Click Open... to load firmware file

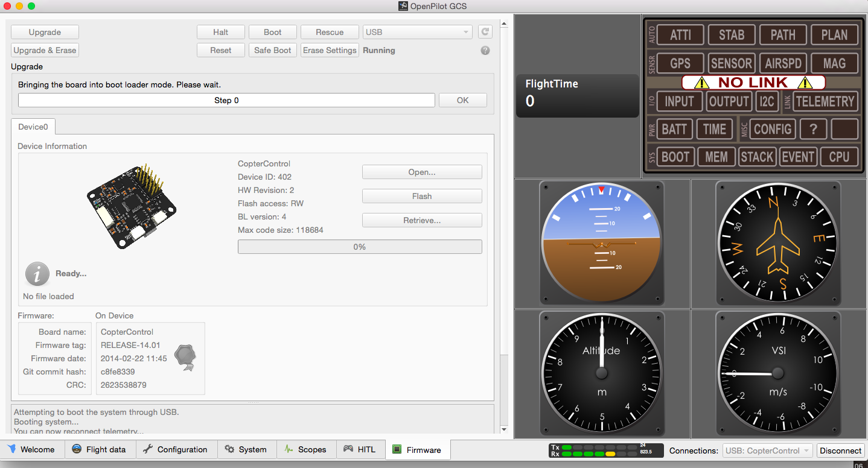[422, 172]
